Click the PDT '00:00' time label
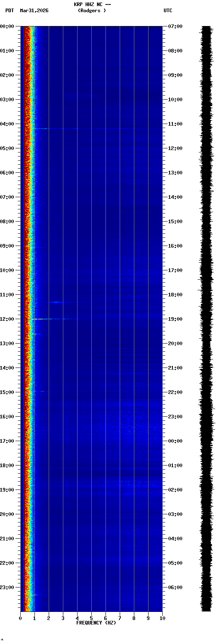Screen dimensions: 224x644 [7, 26]
